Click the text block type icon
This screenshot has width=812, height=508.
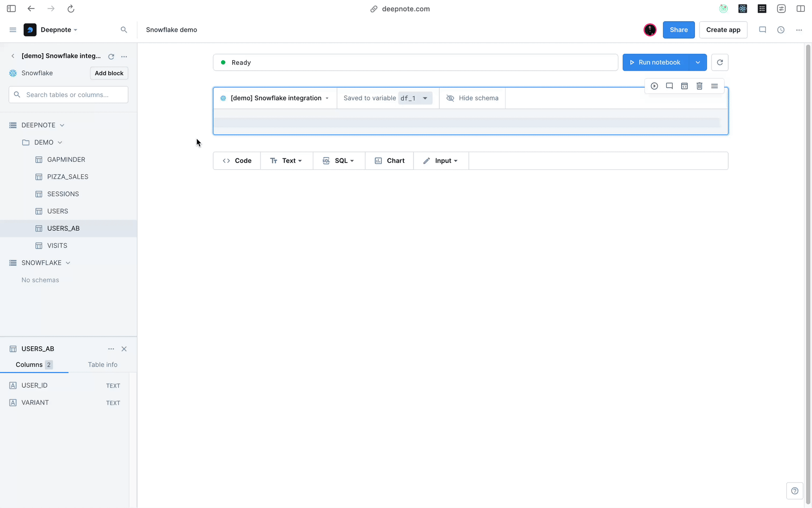(x=273, y=160)
